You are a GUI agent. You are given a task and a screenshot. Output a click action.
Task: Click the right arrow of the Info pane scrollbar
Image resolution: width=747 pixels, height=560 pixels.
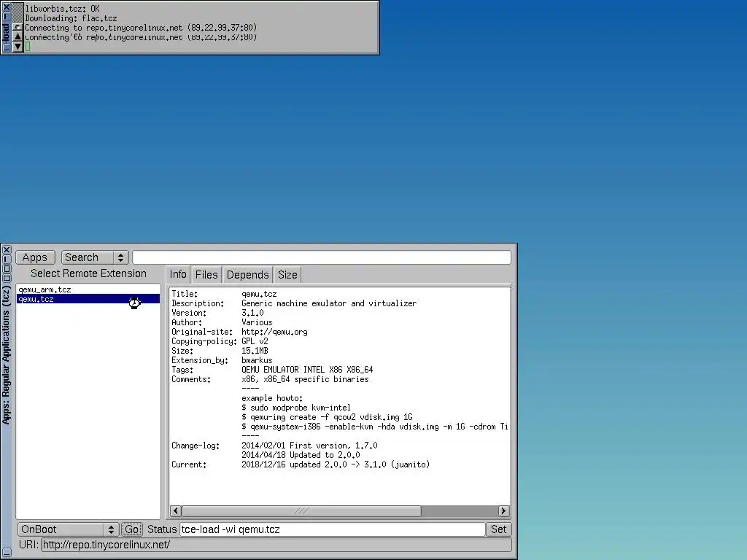pyautogui.click(x=503, y=511)
